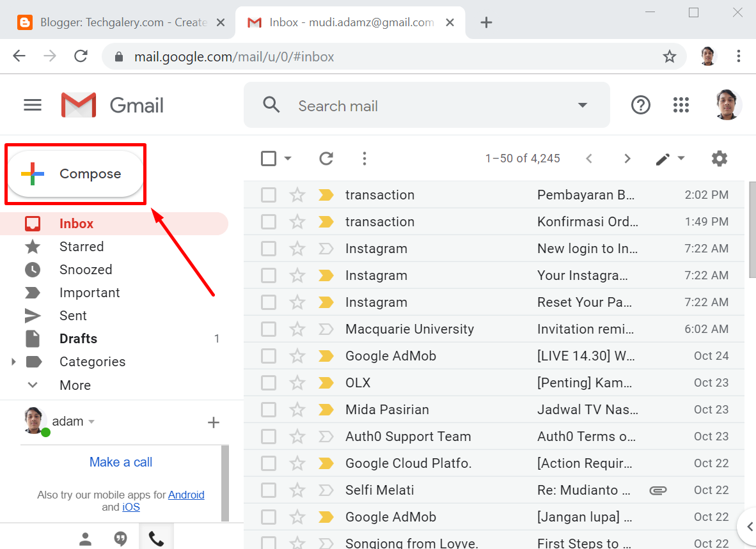Select the select-all messages checkbox
The image size is (756, 549).
coord(268,158)
